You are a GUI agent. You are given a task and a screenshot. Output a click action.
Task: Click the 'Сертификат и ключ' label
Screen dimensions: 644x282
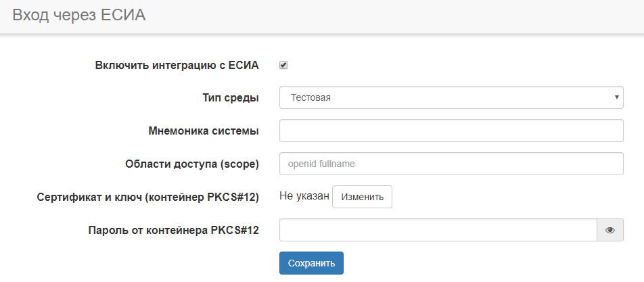click(x=88, y=197)
